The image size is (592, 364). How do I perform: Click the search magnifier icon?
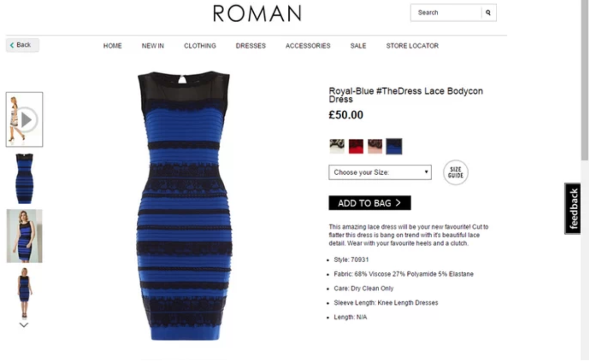click(x=488, y=13)
